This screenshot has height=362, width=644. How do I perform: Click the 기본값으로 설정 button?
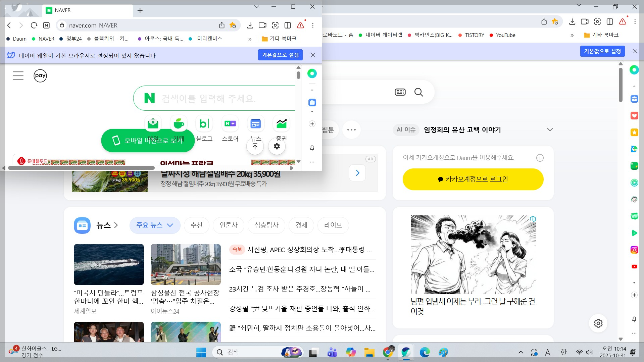(x=280, y=55)
